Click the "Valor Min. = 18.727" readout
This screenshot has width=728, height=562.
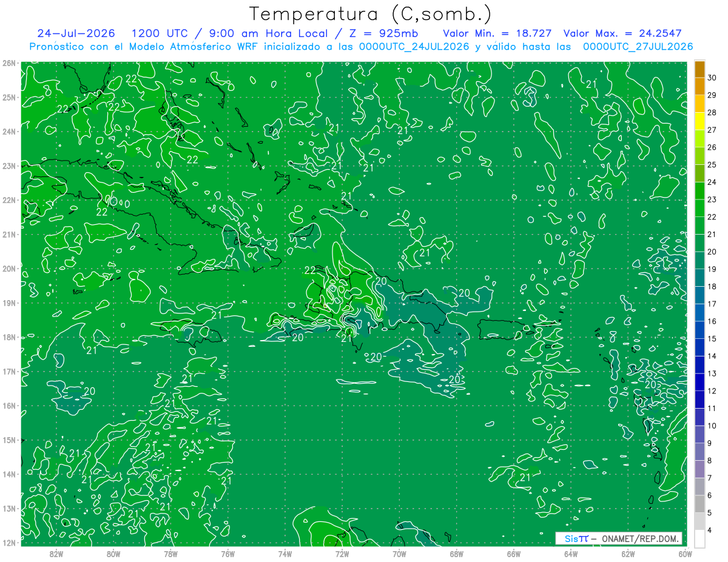(x=497, y=33)
